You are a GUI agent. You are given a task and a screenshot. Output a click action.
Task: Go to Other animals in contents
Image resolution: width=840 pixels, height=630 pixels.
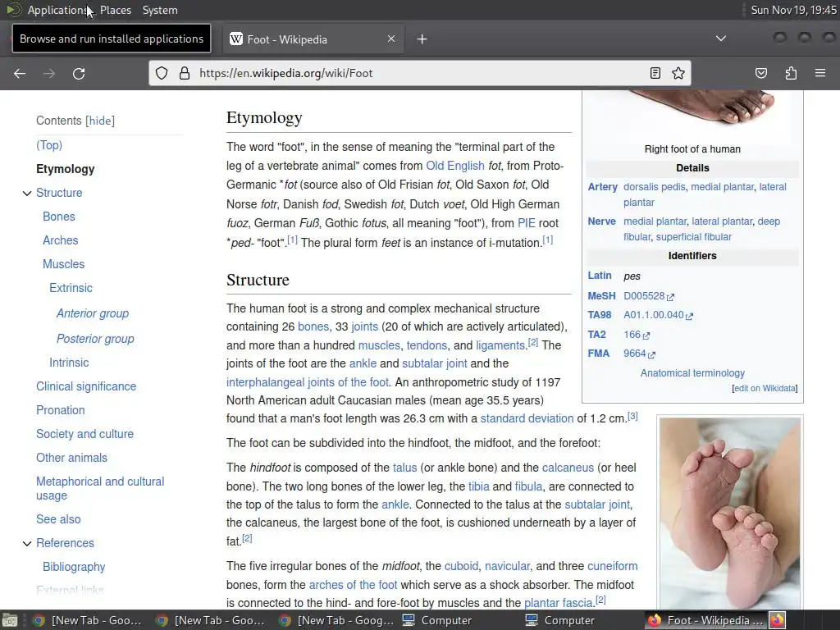[x=72, y=458]
